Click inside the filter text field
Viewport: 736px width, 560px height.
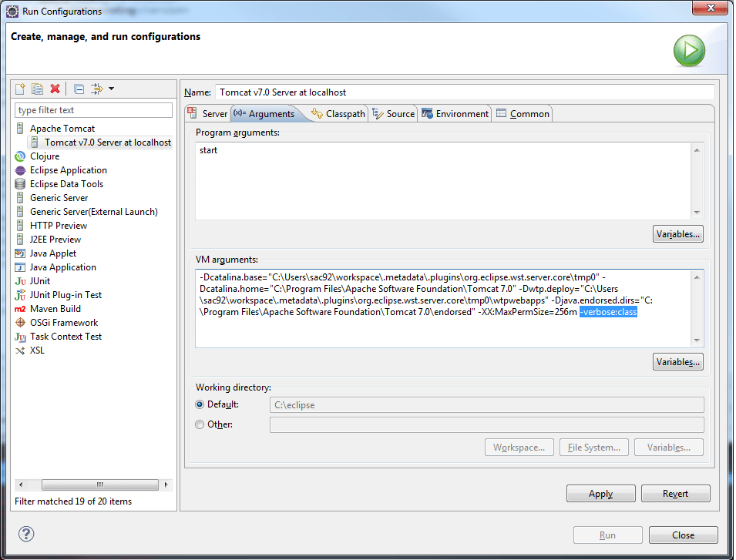(x=92, y=109)
